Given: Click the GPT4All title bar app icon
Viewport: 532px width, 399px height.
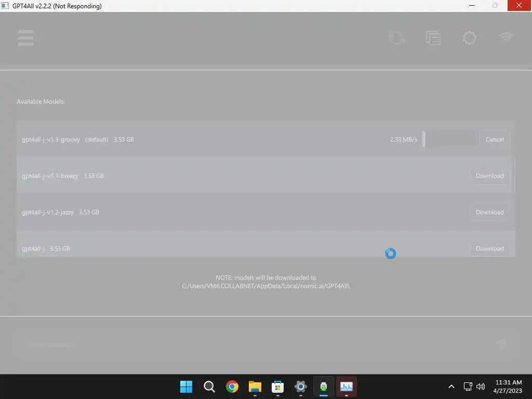Looking at the screenshot, I should click(x=5, y=6).
